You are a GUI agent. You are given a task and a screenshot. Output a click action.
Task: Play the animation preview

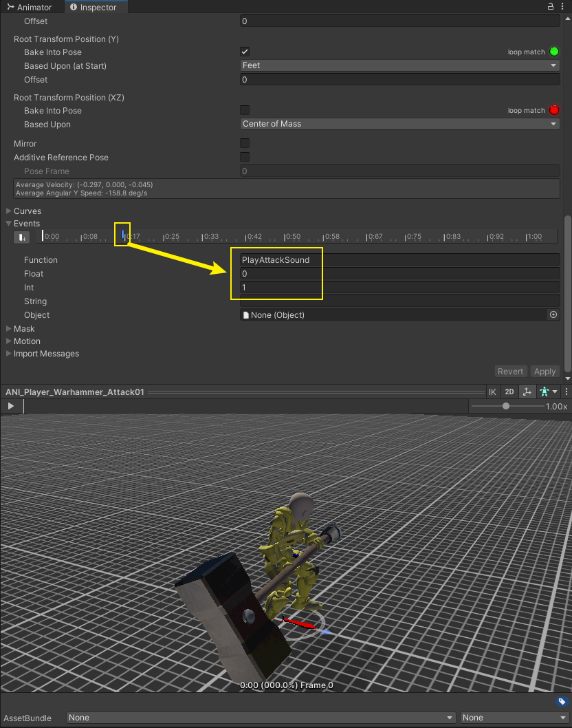(11, 407)
